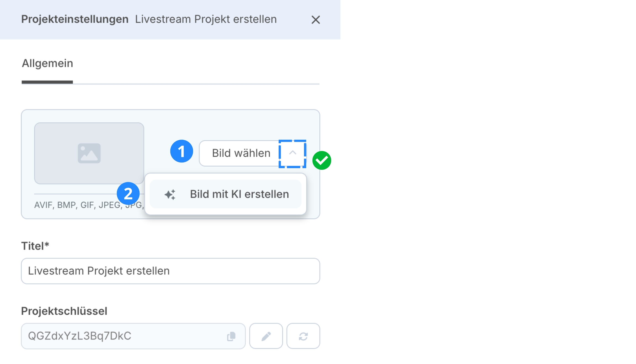Click the Projektschlüssel key field

click(124, 336)
